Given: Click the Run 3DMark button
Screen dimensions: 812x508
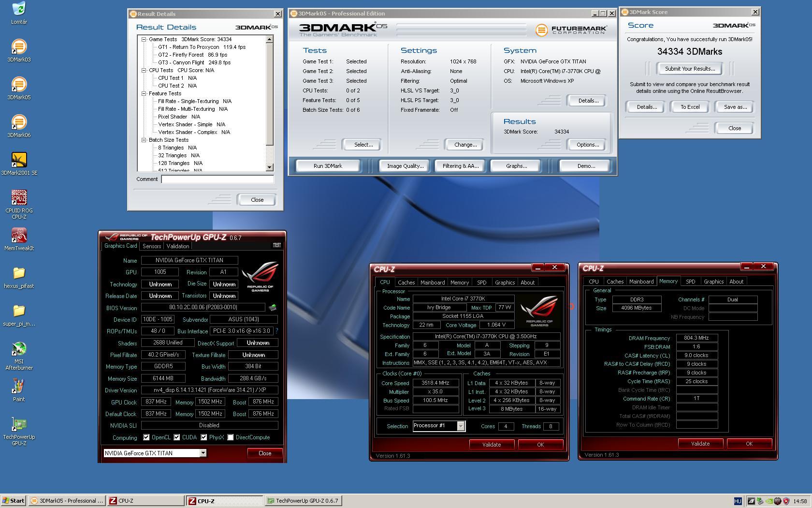Looking at the screenshot, I should click(328, 166).
